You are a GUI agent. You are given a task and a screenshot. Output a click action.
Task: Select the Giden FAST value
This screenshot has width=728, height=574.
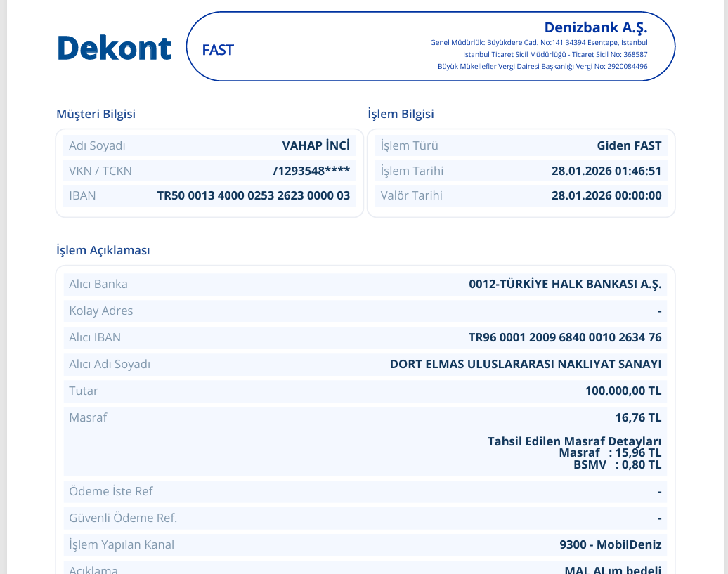tap(629, 145)
